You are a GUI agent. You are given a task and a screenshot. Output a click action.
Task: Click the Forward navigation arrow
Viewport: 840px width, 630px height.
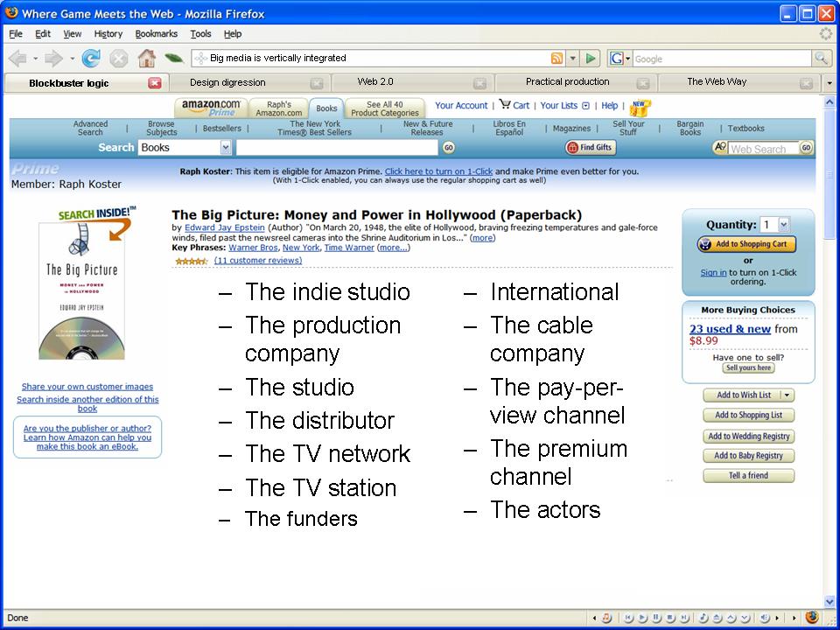pyautogui.click(x=53, y=59)
